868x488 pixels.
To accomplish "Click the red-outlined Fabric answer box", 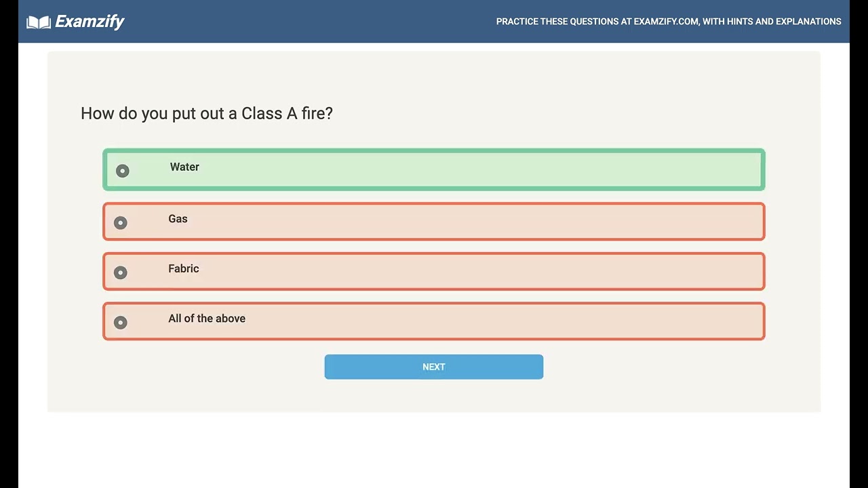I will pyautogui.click(x=475, y=271).
